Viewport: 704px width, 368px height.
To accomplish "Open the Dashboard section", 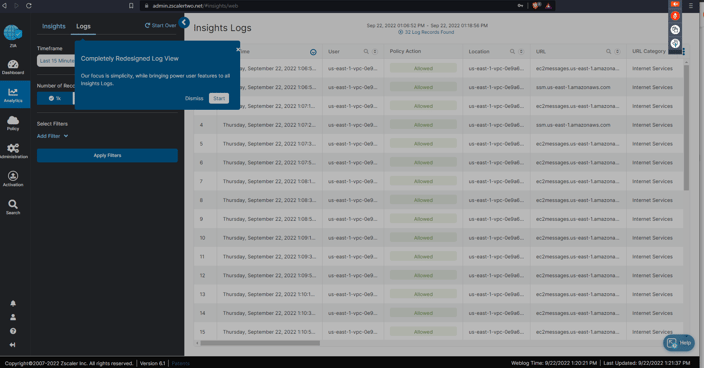I will [x=13, y=67].
